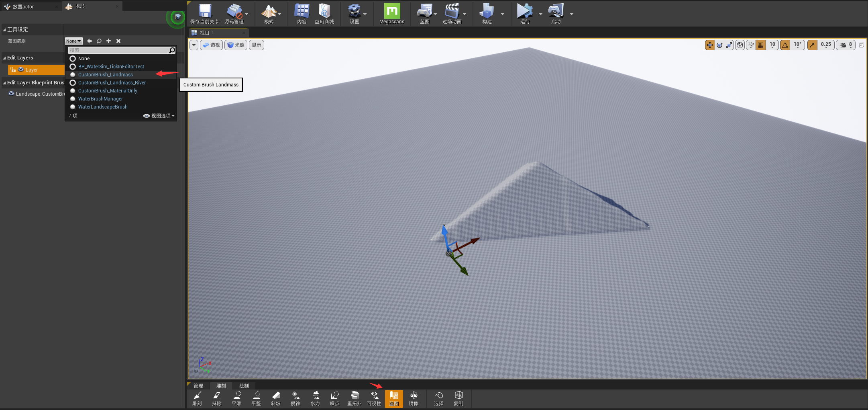The width and height of the screenshot is (868, 410).
Task: Switch to the Paint (绘制) tab
Action: pos(244,385)
